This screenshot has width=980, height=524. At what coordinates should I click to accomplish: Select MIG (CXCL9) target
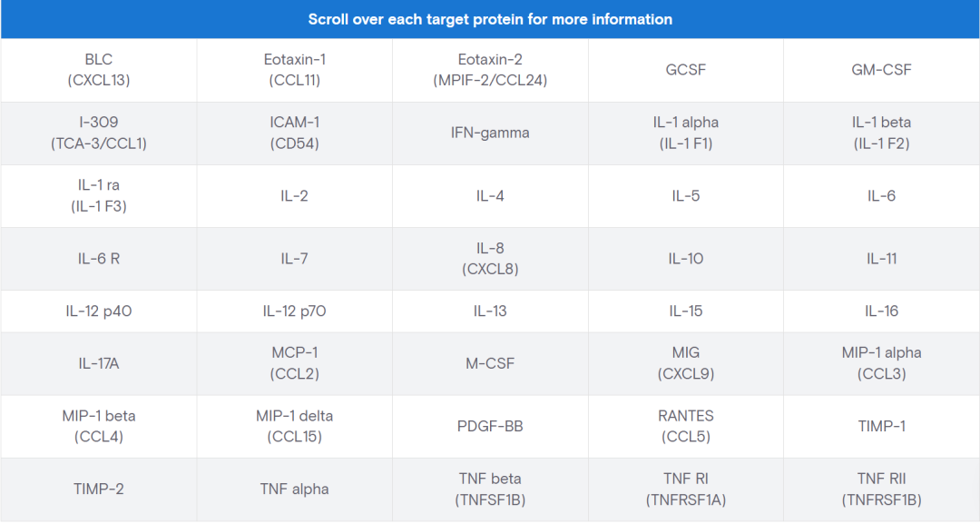click(x=686, y=364)
